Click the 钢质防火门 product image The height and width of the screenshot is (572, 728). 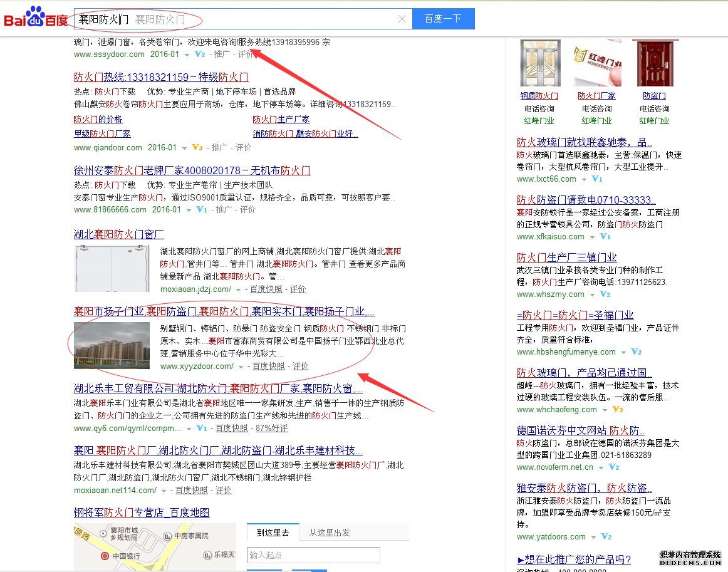click(x=540, y=63)
